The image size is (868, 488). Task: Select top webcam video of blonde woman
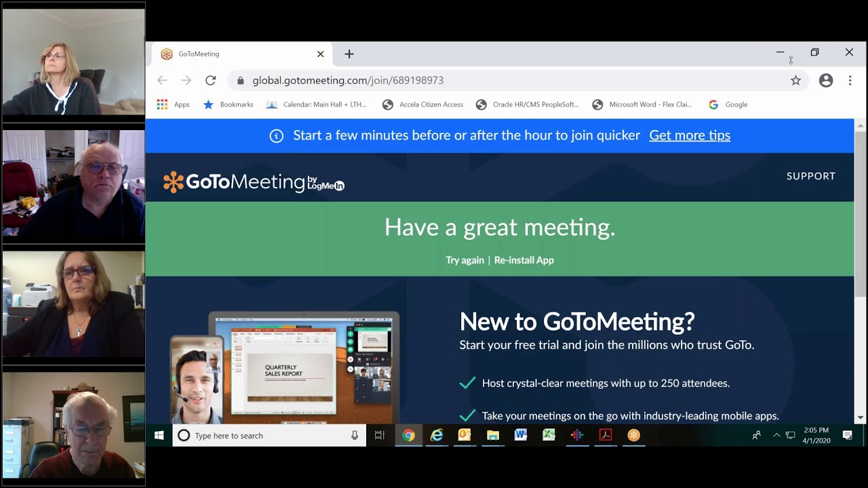[x=73, y=62]
